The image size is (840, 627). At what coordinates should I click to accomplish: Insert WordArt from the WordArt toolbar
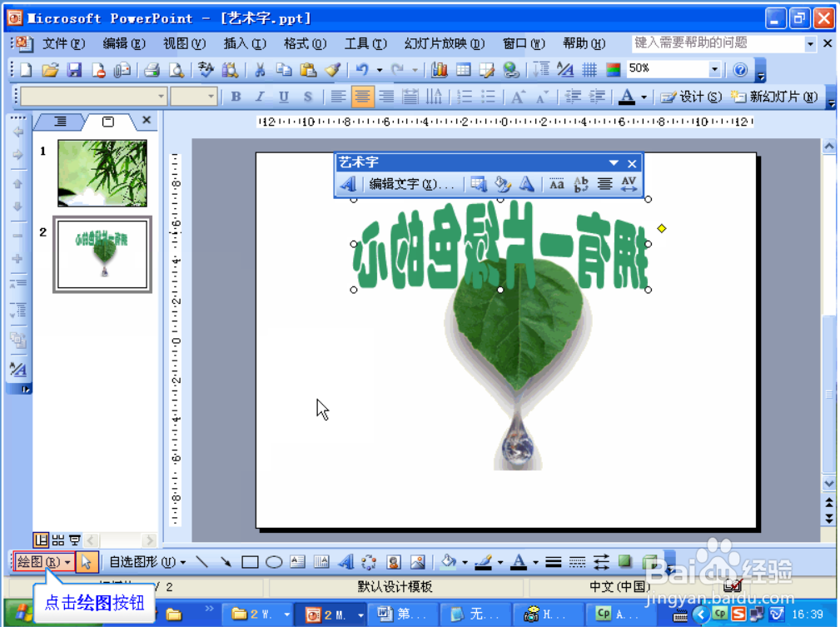point(348,184)
